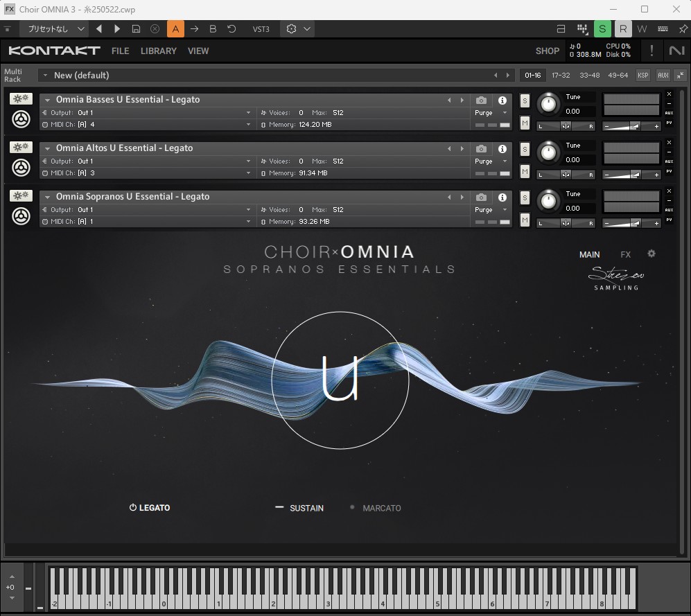The height and width of the screenshot is (616, 691).
Task: Remove Omnia Basses instrument with X
Action: pyautogui.click(x=669, y=94)
